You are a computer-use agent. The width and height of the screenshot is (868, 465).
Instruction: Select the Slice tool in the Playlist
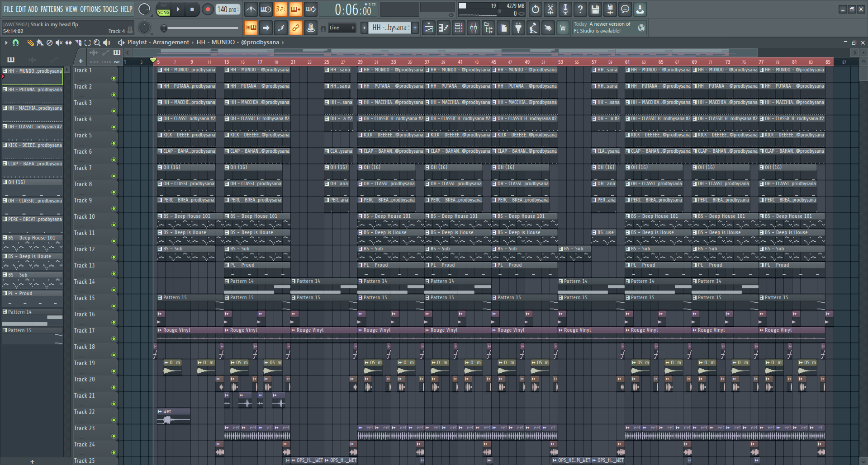[x=78, y=42]
